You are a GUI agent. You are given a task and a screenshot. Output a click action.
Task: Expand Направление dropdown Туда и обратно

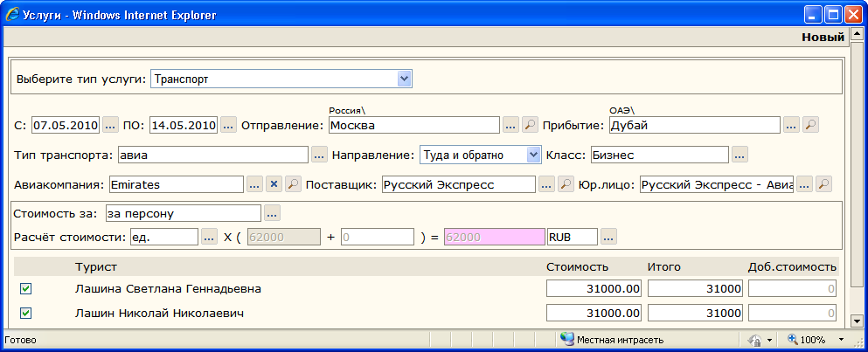point(533,155)
